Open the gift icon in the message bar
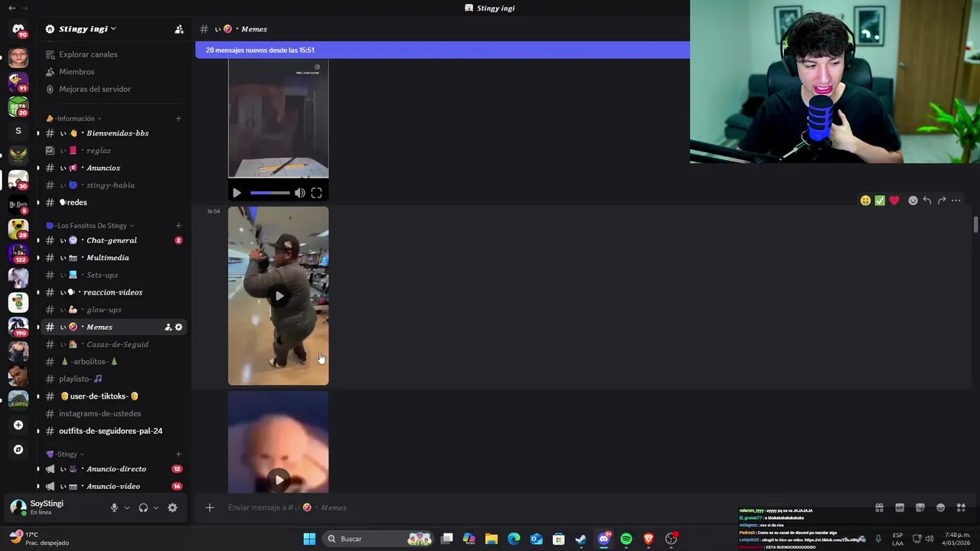This screenshot has height=551, width=980. click(879, 507)
